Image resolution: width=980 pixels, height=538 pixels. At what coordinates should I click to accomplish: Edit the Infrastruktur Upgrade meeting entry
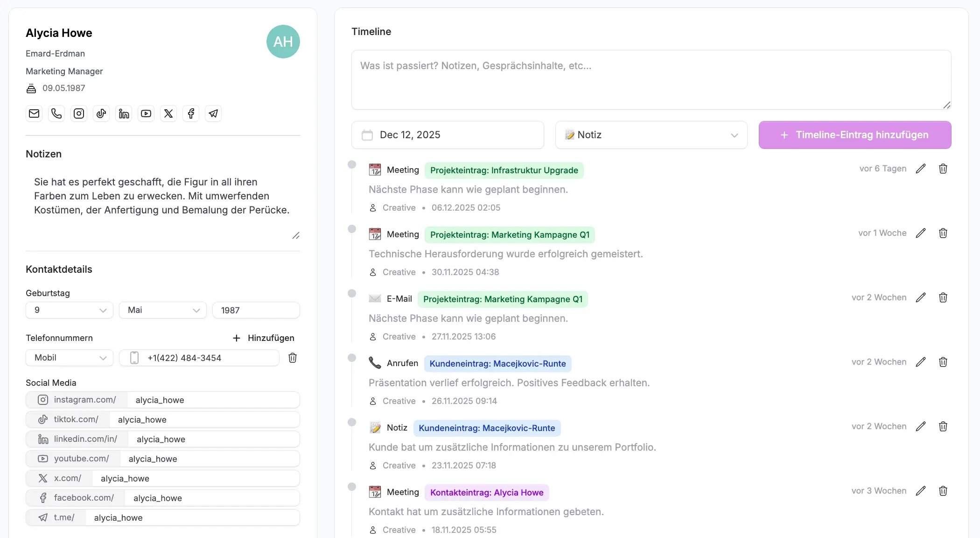[x=920, y=169]
